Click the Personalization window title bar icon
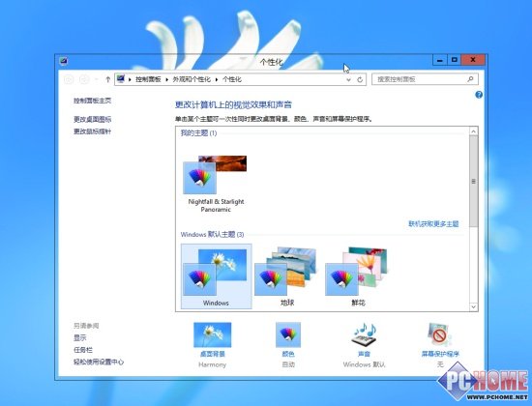Screen dimensions: 532x406 (x=64, y=61)
